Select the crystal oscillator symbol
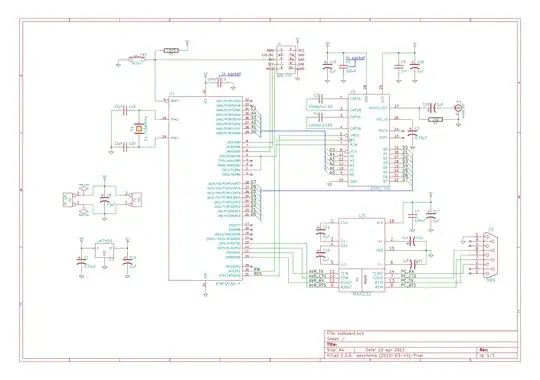Viewport: 540px width, 380px height. [x=138, y=129]
